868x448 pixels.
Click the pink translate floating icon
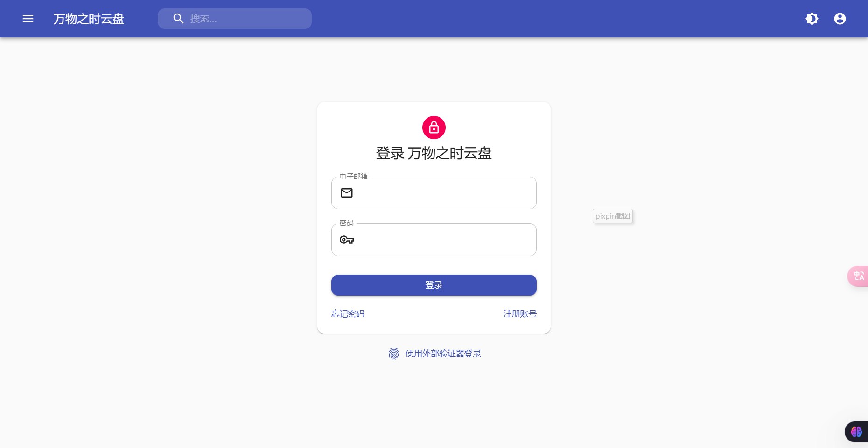[858, 276]
